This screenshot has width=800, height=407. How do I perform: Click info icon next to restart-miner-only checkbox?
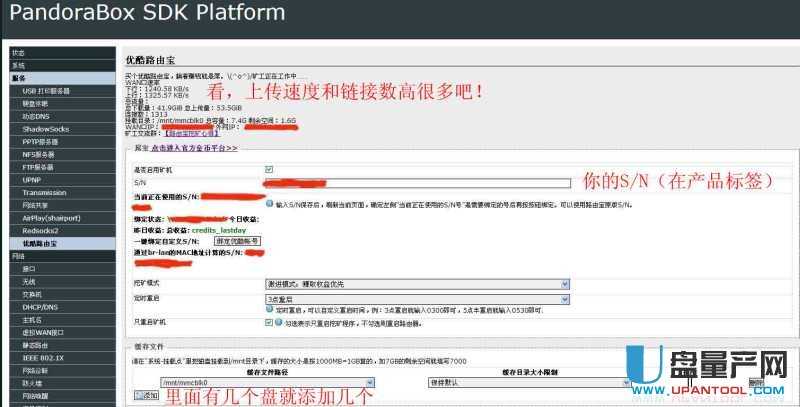pos(279,322)
